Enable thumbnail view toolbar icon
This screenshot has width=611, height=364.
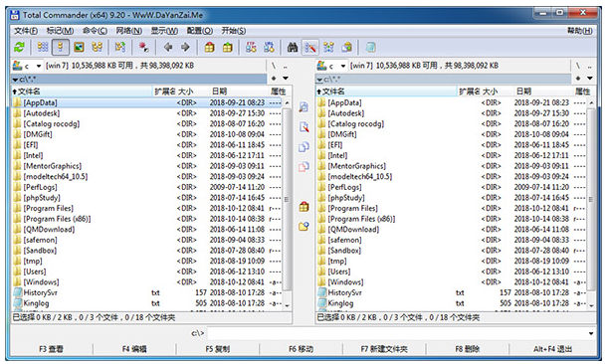coord(79,48)
